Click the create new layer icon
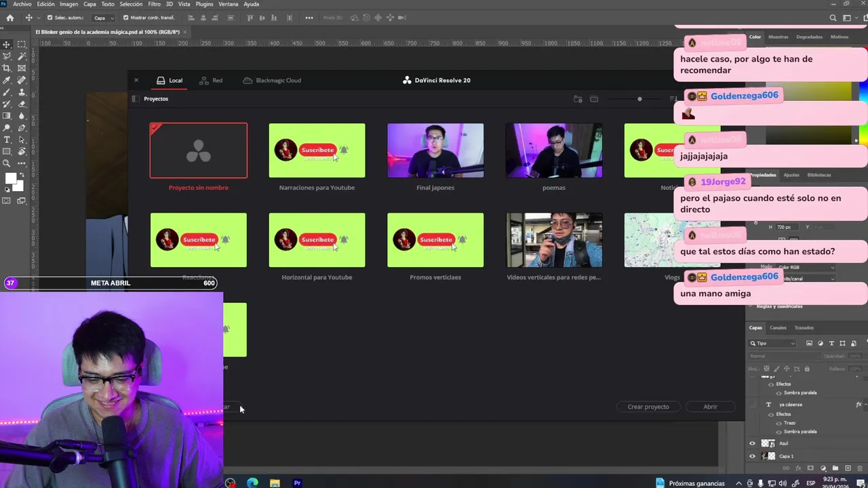The height and width of the screenshot is (488, 868). point(848,468)
